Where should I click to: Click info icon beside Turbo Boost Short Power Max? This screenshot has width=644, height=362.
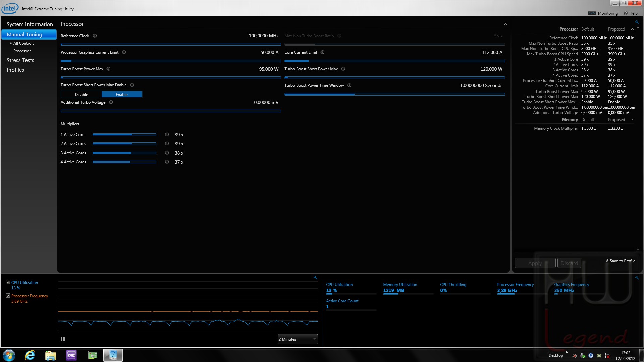coord(343,69)
